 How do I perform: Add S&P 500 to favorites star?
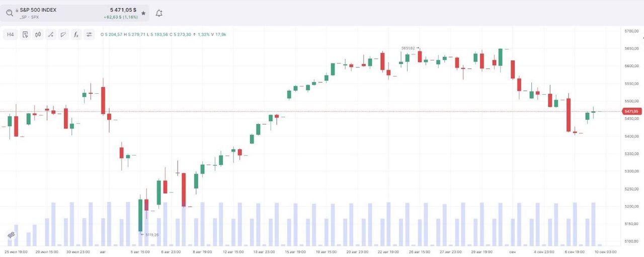point(143,13)
